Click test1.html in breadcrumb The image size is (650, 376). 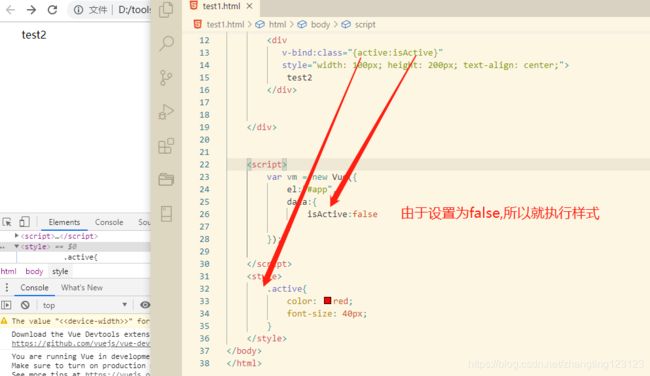pyautogui.click(x=225, y=24)
